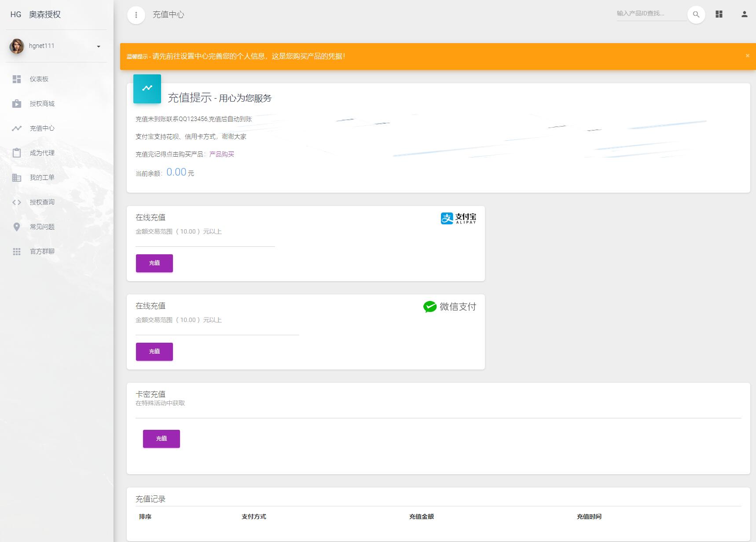Click the product ID search input field
This screenshot has height=542, width=756.
[x=650, y=14]
